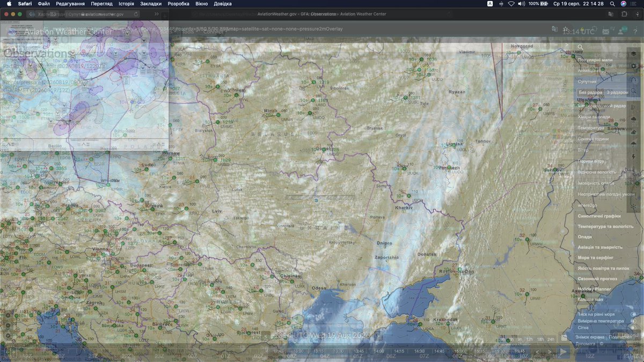The height and width of the screenshot is (362, 644).
Task: Jump to 13:45 on the timeline
Action: 359,351
